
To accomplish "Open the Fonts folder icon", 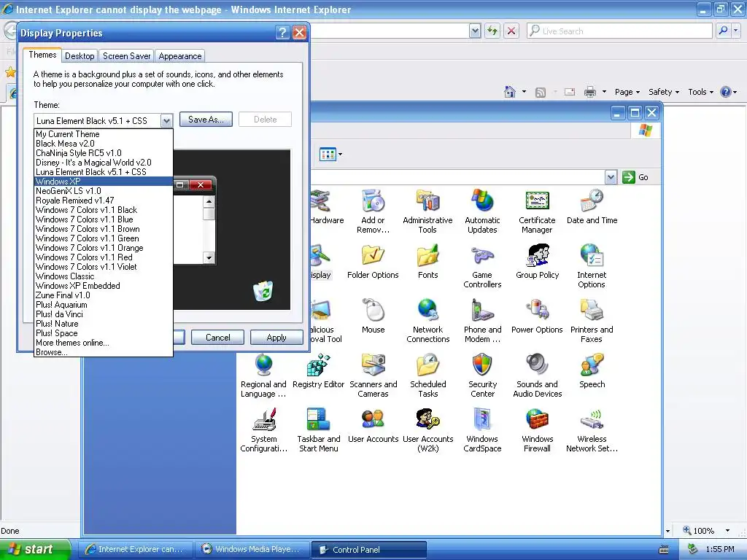I will point(427,261).
